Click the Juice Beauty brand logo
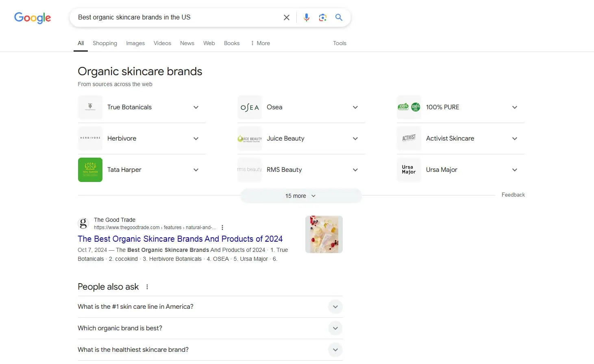The width and height of the screenshot is (594, 364). click(x=250, y=139)
